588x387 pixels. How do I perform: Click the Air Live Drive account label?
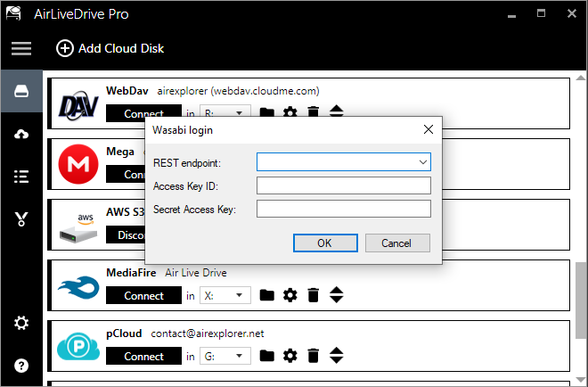pyautogui.click(x=196, y=273)
